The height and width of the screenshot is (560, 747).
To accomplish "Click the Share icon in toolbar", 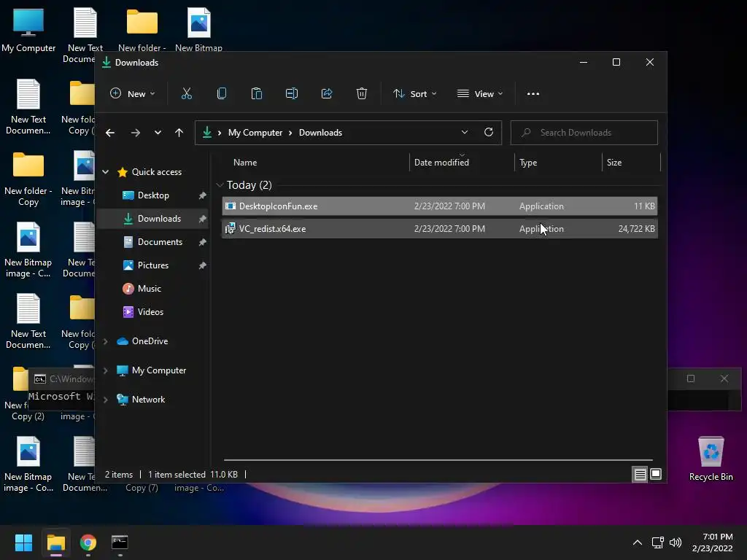I will pos(327,94).
